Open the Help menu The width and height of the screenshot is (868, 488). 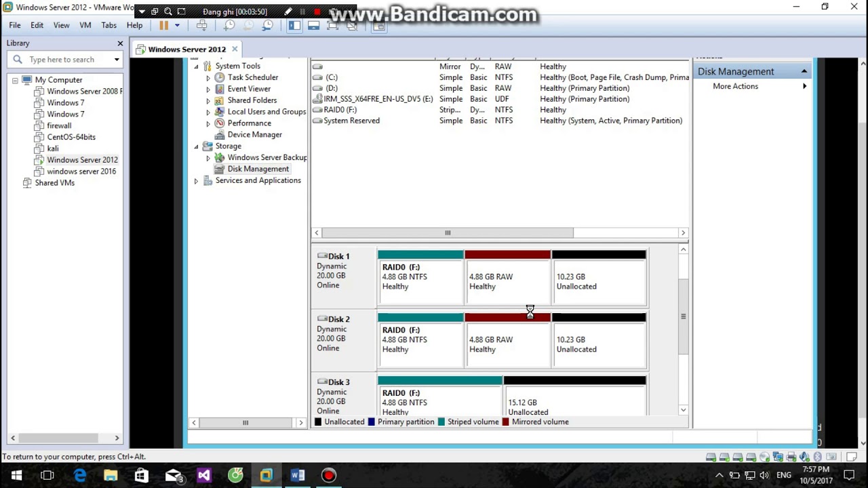pos(134,25)
